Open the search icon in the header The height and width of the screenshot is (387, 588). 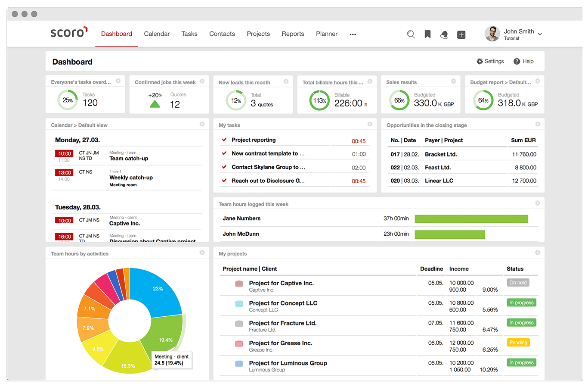(411, 34)
